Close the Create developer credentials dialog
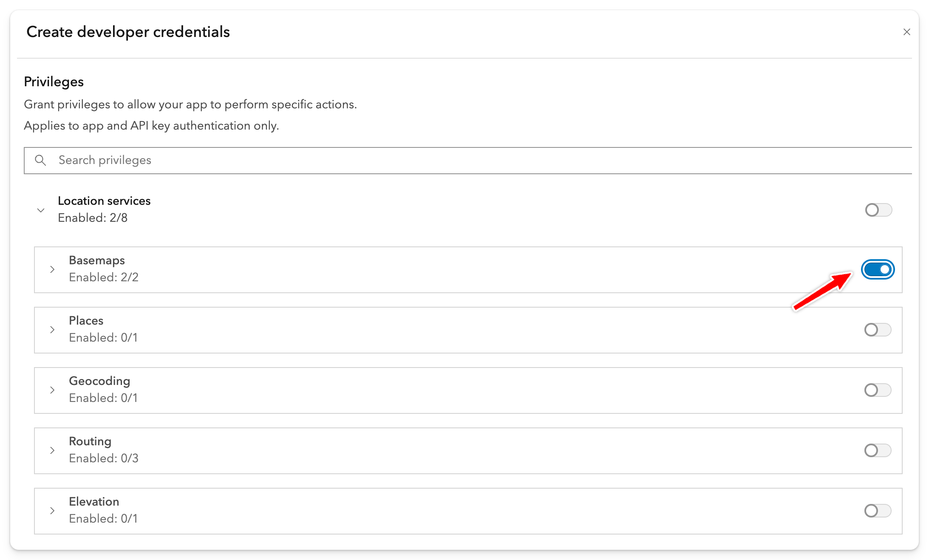 (906, 32)
